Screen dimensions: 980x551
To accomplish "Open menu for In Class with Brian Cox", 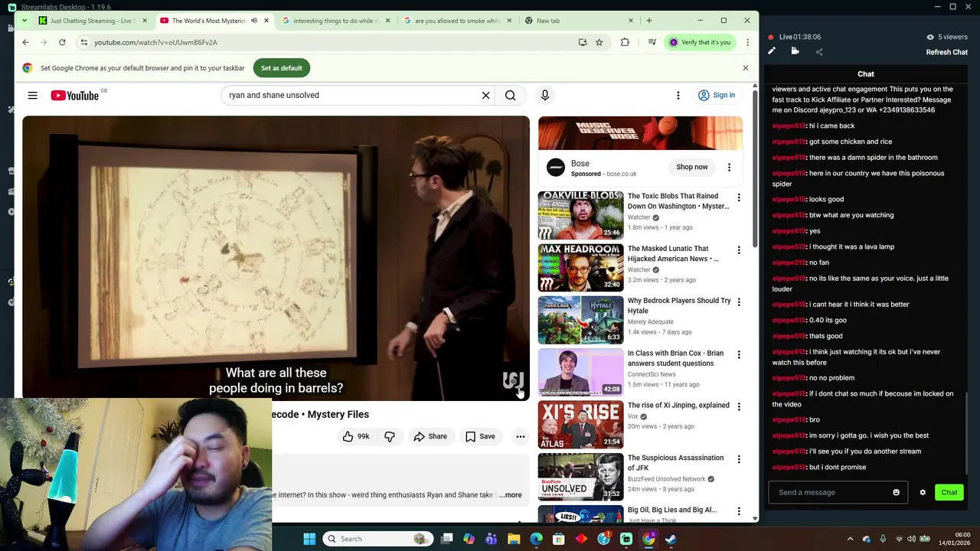I will (739, 354).
